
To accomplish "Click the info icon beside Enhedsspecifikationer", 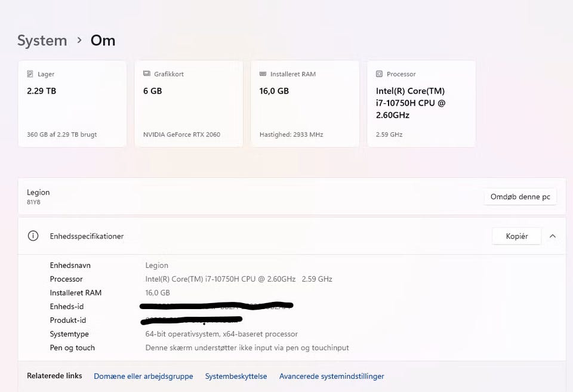I will click(x=33, y=236).
